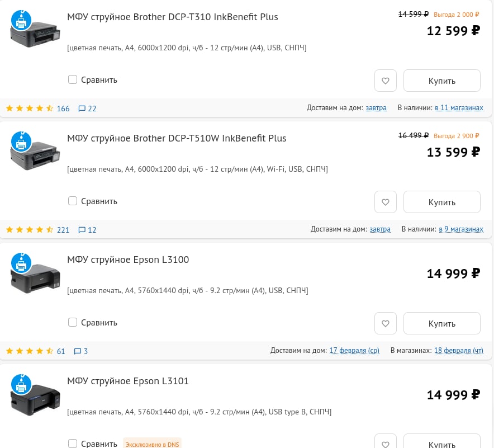Open 'в 11 магазинах' availability link
The image size is (494, 448).
459,108
